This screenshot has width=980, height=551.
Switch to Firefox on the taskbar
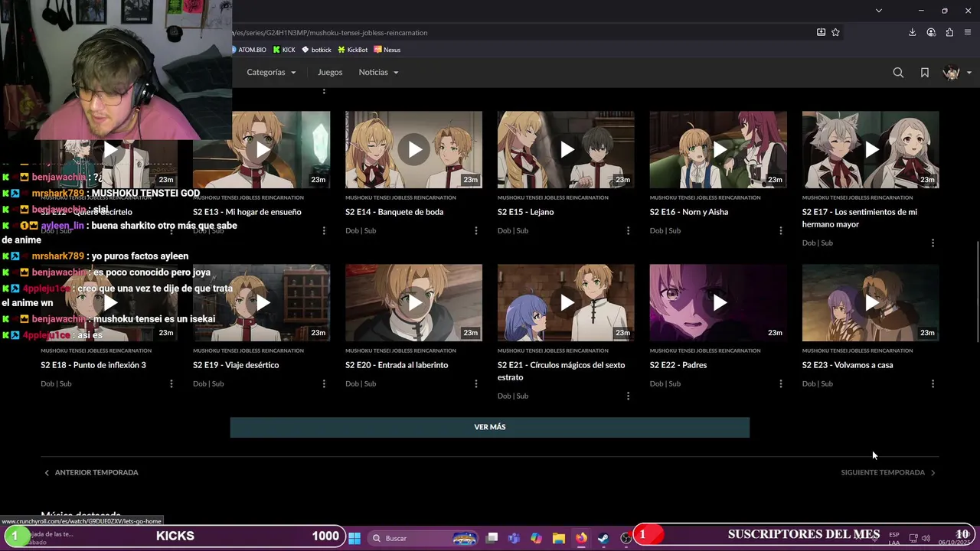581,538
